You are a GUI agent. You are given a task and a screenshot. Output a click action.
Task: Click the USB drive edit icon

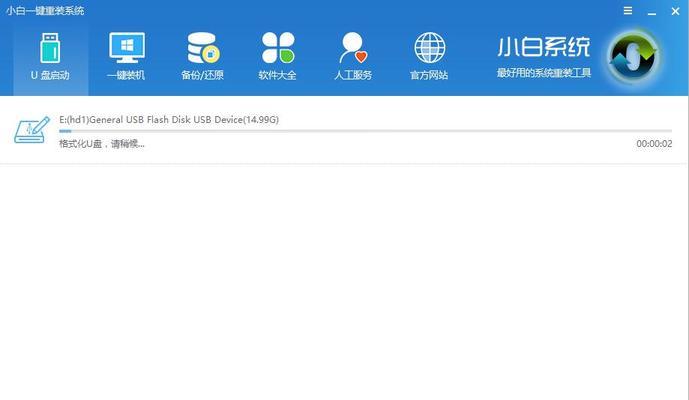(x=32, y=130)
